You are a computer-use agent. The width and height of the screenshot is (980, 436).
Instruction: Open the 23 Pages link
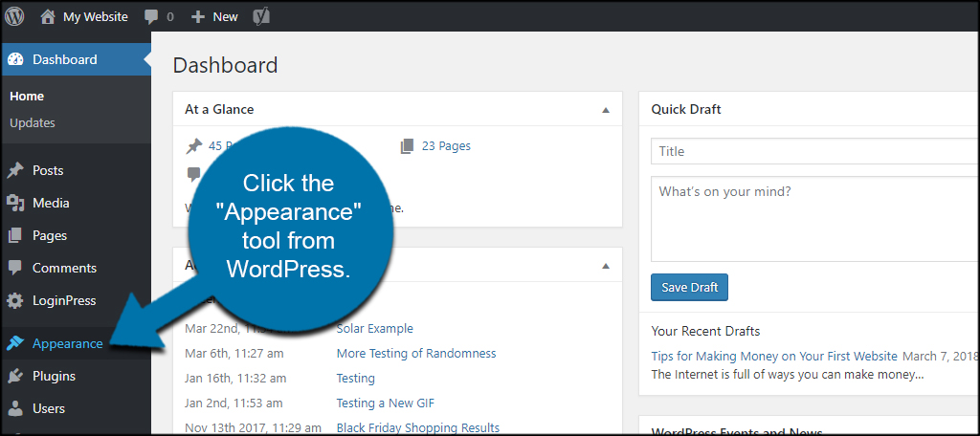pos(446,146)
